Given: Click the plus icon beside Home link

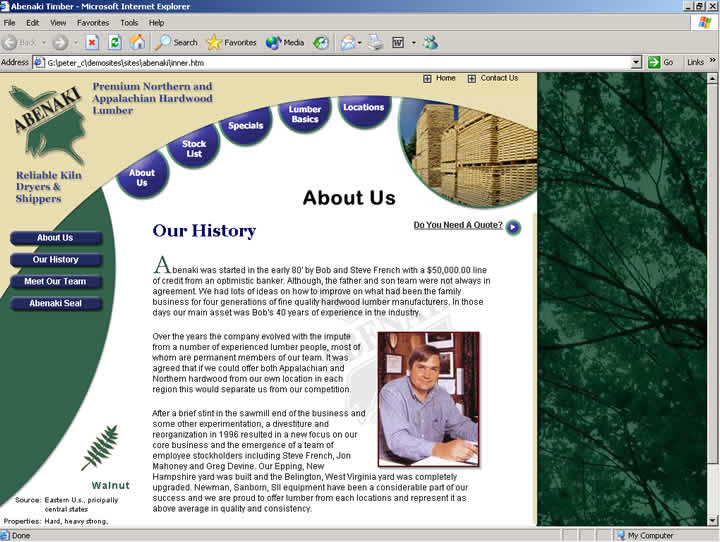Looking at the screenshot, I should click(427, 79).
